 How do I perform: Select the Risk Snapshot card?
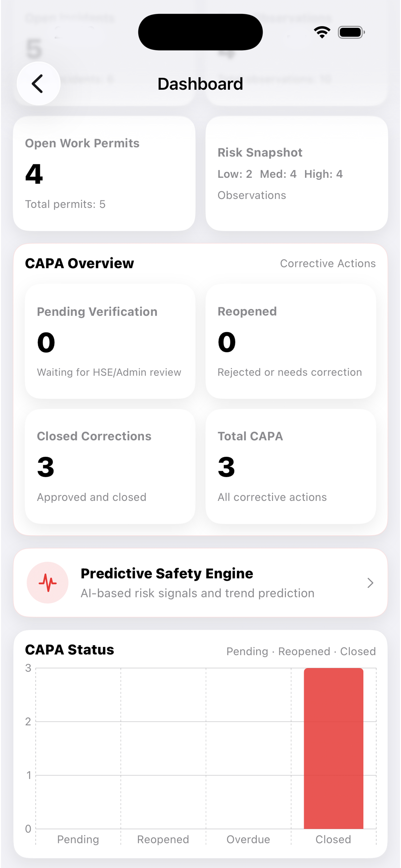click(296, 173)
